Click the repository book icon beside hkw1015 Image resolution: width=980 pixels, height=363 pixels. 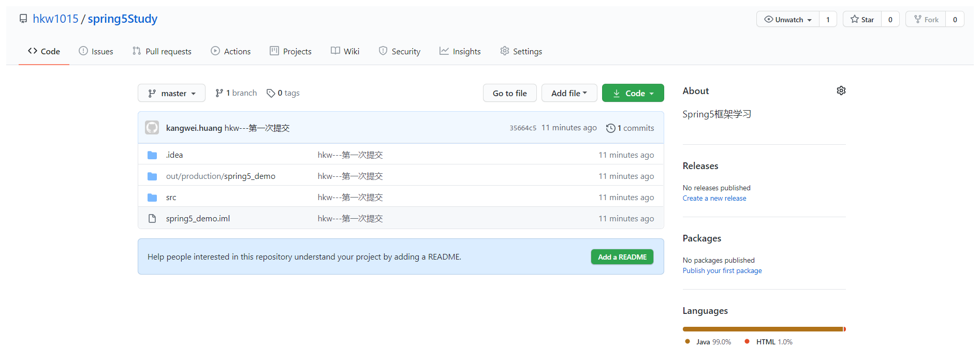pyautogui.click(x=23, y=19)
